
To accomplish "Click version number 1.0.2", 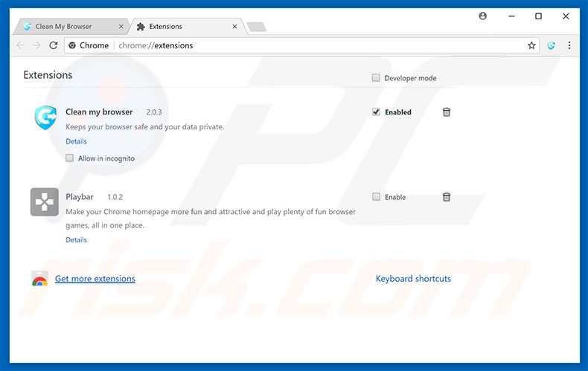I will coord(115,197).
